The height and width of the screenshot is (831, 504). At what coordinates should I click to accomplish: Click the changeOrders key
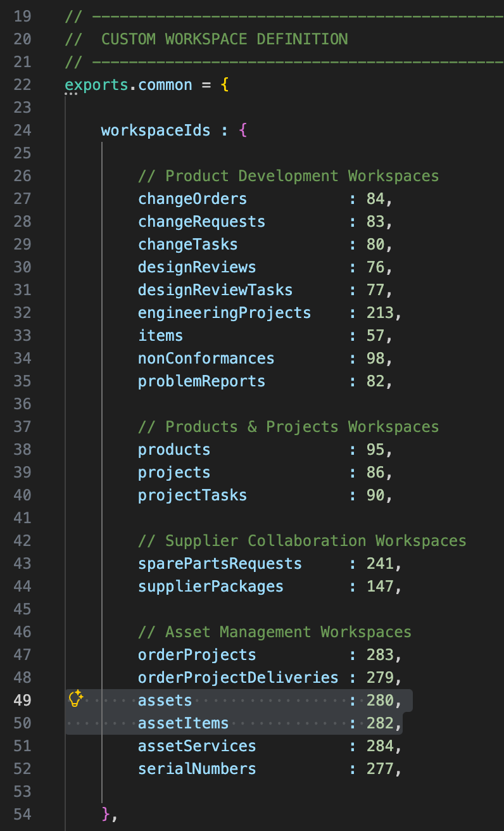coord(192,199)
